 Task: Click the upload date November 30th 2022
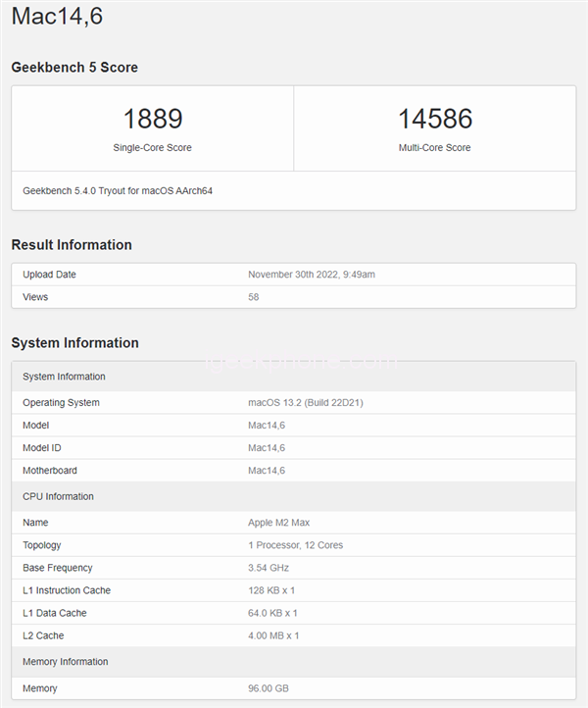(311, 275)
